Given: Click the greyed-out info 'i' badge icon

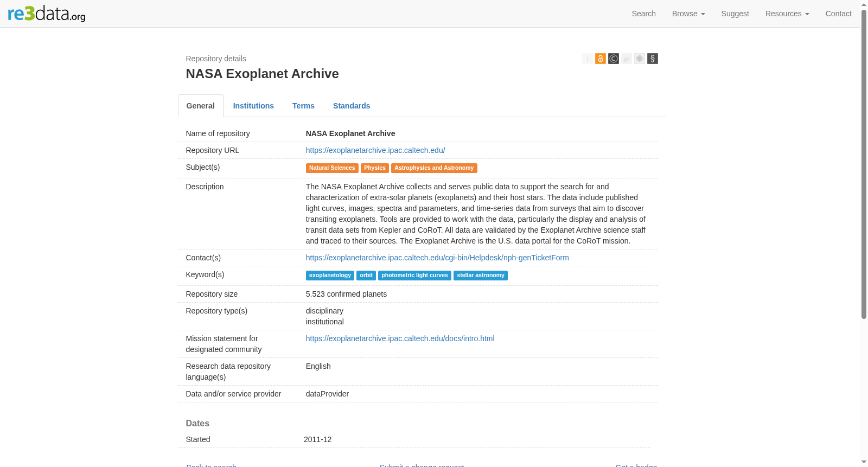Looking at the screenshot, I should [588, 59].
